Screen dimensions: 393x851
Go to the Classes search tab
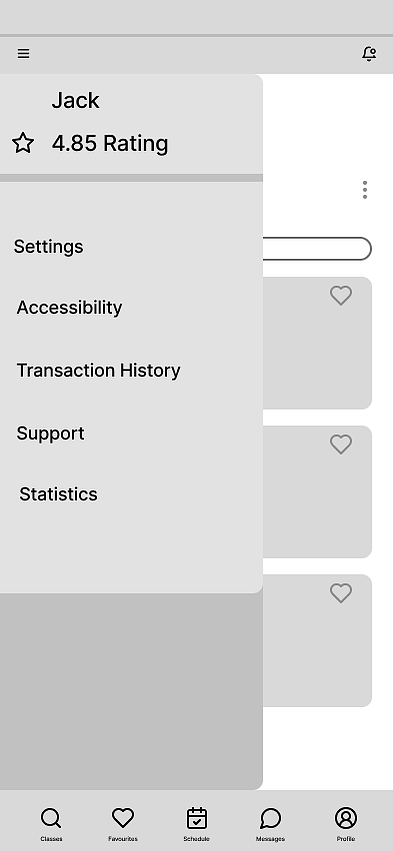(51, 824)
